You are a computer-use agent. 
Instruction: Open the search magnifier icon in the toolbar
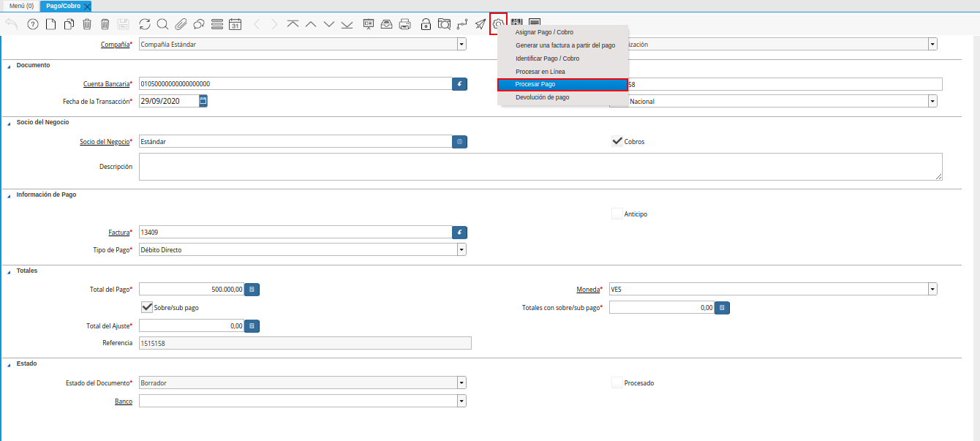coord(162,24)
